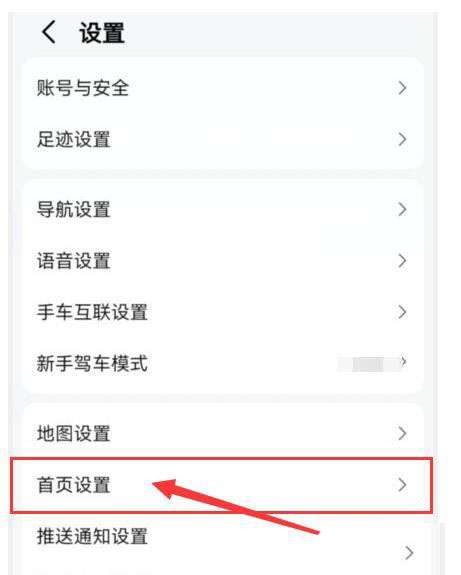Image resolution: width=461 pixels, height=575 pixels.
Task: Tap the arrow beside 地图设置
Action: pos(402,433)
